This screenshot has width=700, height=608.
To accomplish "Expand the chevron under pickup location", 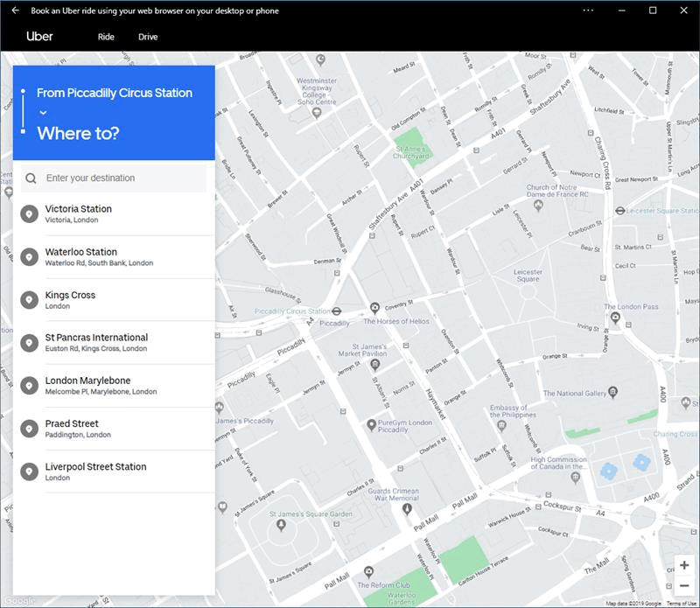I will (42, 113).
